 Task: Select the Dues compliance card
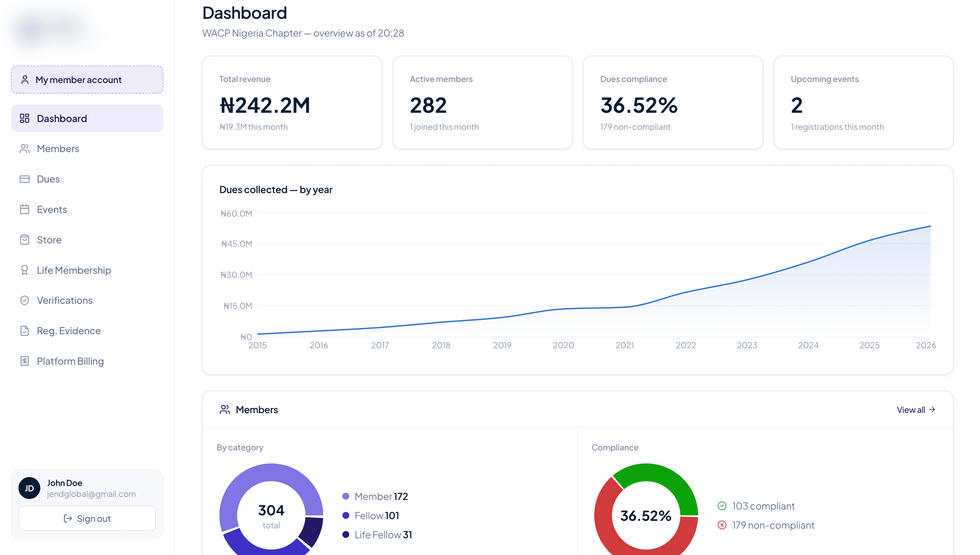(x=673, y=103)
